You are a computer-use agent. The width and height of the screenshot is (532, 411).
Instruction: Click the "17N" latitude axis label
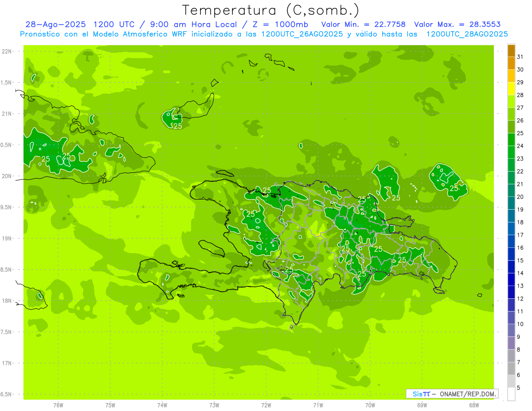tap(7, 363)
